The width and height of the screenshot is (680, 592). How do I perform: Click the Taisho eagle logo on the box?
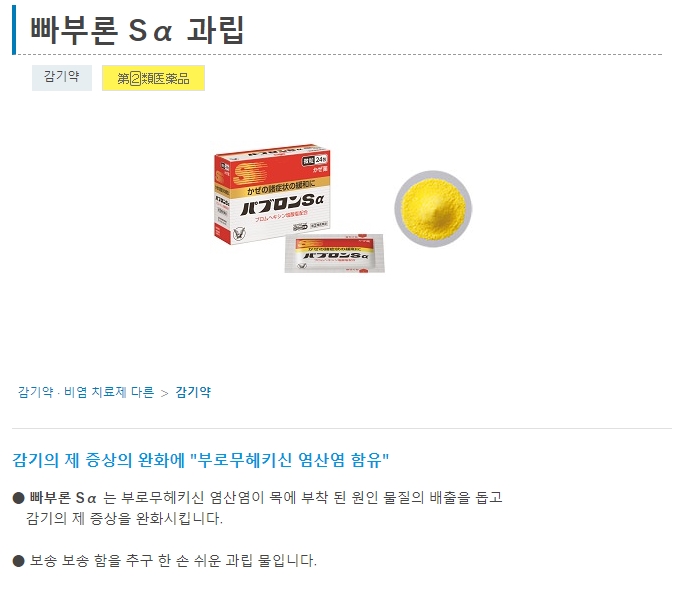(239, 234)
